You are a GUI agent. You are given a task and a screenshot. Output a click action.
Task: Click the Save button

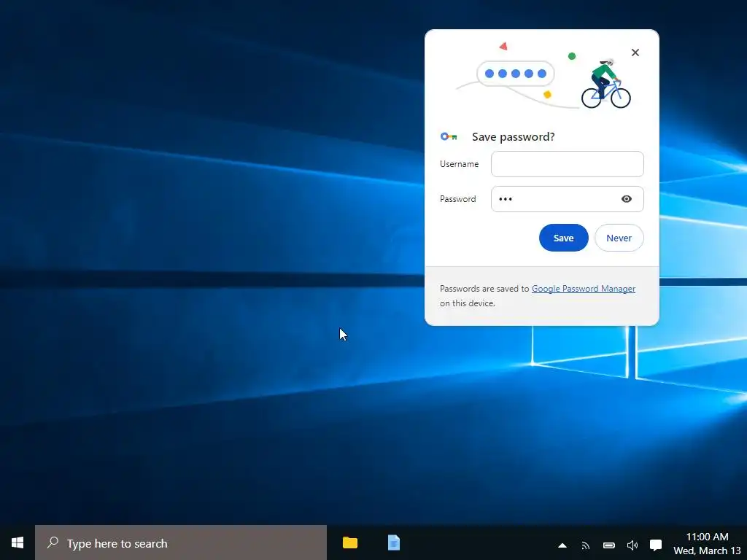coord(564,238)
